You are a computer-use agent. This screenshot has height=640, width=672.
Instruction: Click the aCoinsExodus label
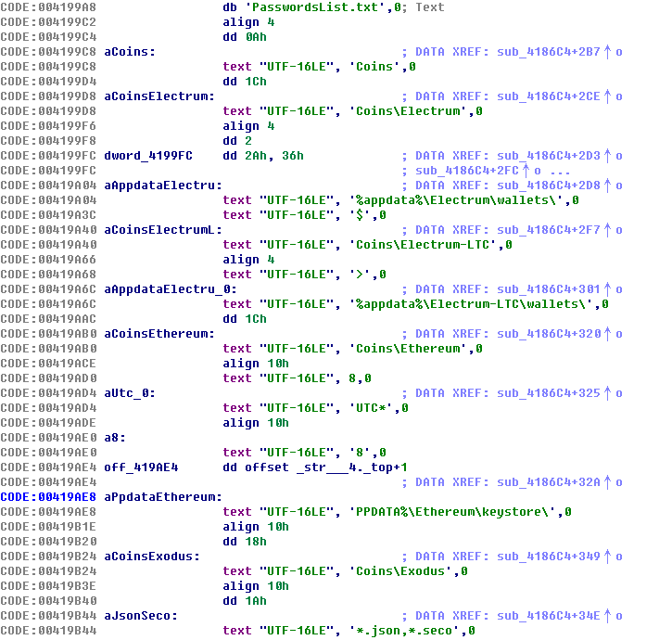(152, 557)
